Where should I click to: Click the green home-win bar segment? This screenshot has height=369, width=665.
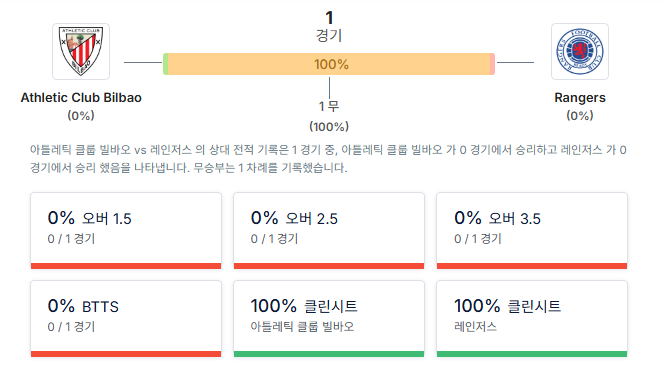(166, 64)
